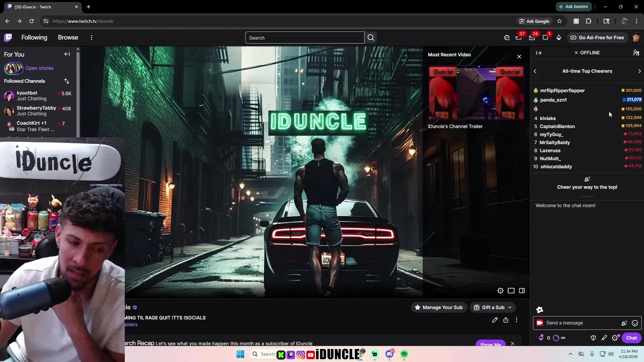This screenshot has height=362, width=644.
Task: Open the Chrome extensions puzzle icon
Action: pyautogui.click(x=589, y=21)
